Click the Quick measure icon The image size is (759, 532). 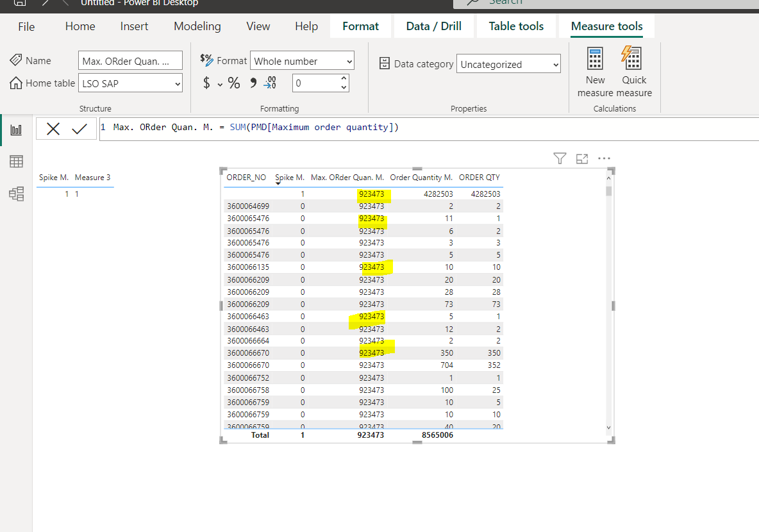pyautogui.click(x=631, y=58)
